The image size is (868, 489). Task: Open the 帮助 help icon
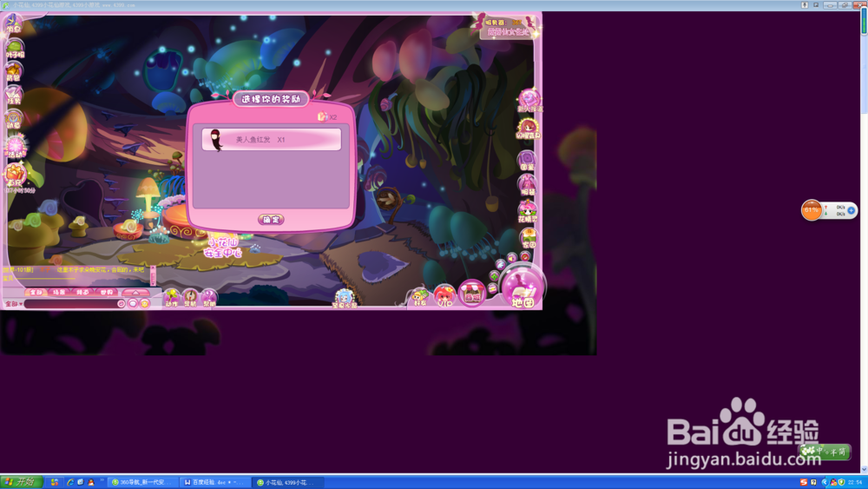[x=208, y=298]
